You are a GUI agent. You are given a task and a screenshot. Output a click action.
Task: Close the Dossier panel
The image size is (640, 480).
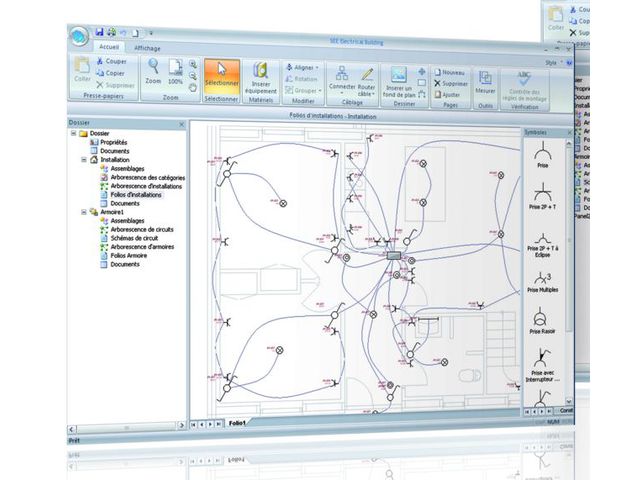tap(181, 124)
